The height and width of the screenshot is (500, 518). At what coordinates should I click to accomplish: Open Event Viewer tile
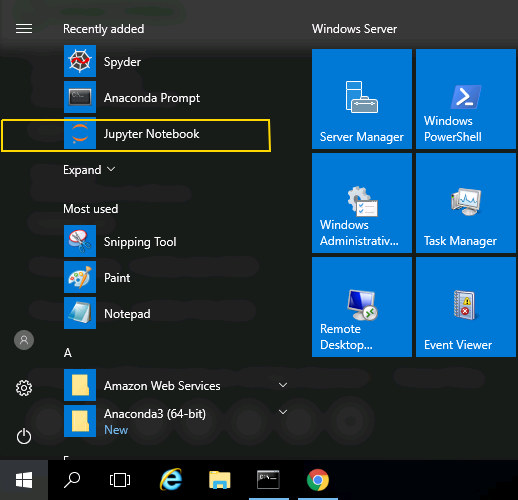466,307
